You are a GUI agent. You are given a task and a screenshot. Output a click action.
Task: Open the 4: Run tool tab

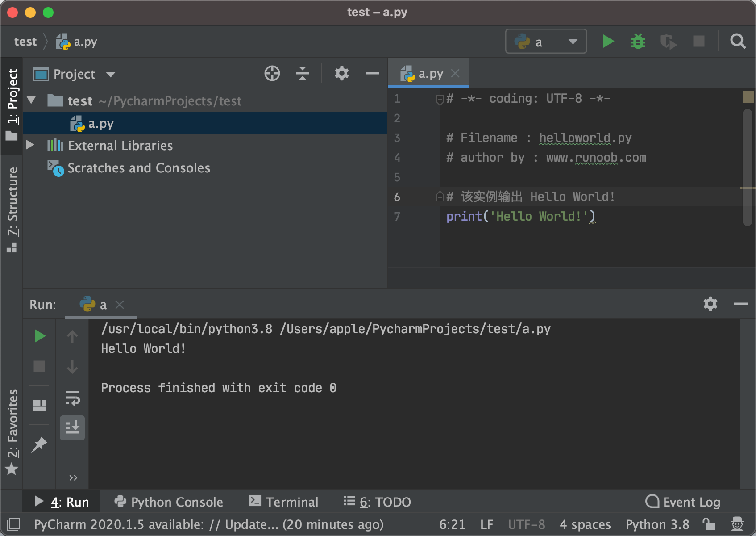[x=62, y=502]
